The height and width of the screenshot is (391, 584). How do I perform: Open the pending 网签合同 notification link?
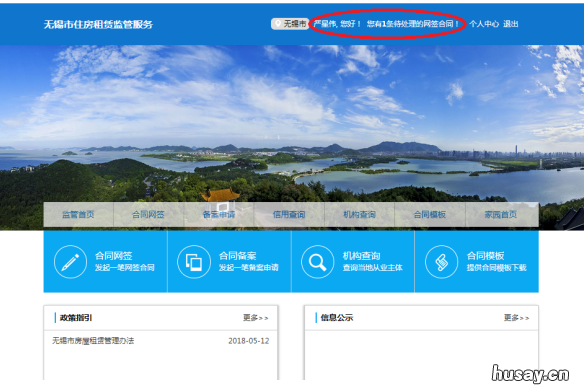point(412,24)
